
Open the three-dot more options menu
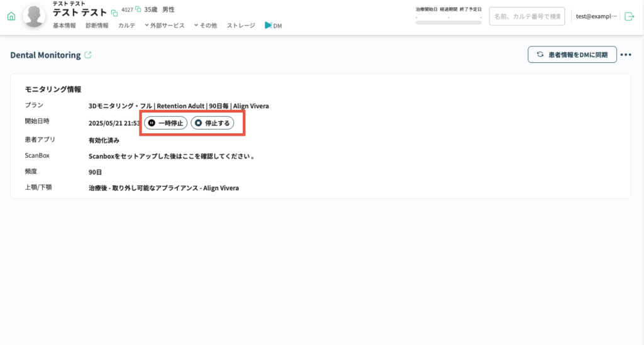coord(625,55)
